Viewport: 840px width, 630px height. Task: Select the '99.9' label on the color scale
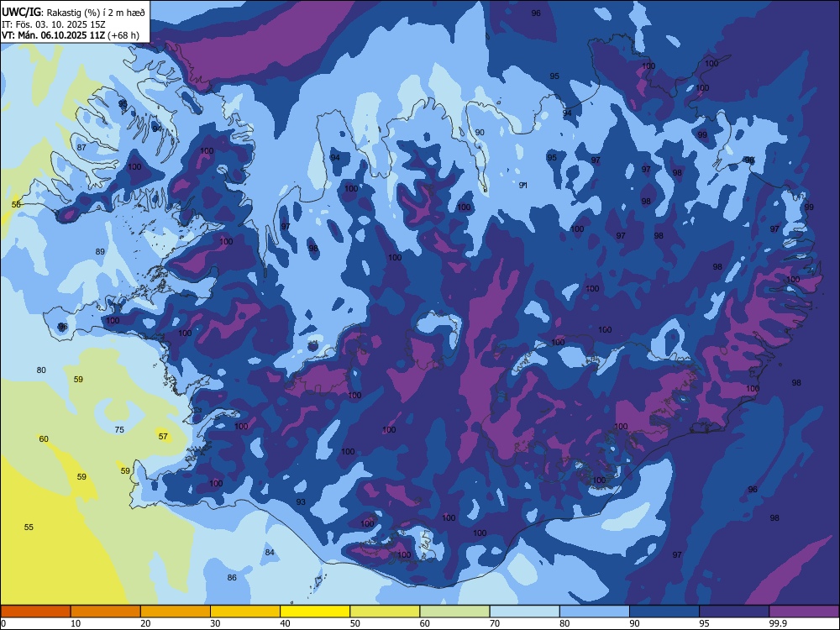pyautogui.click(x=777, y=623)
